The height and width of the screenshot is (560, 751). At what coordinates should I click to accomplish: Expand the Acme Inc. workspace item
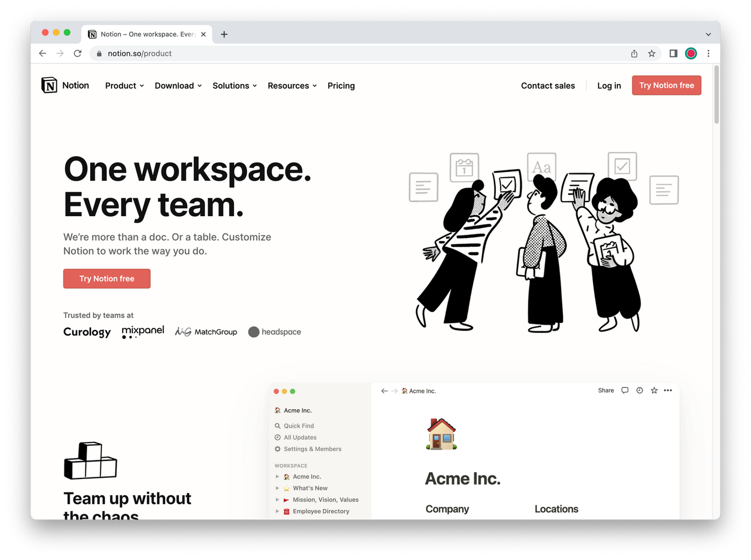[277, 476]
